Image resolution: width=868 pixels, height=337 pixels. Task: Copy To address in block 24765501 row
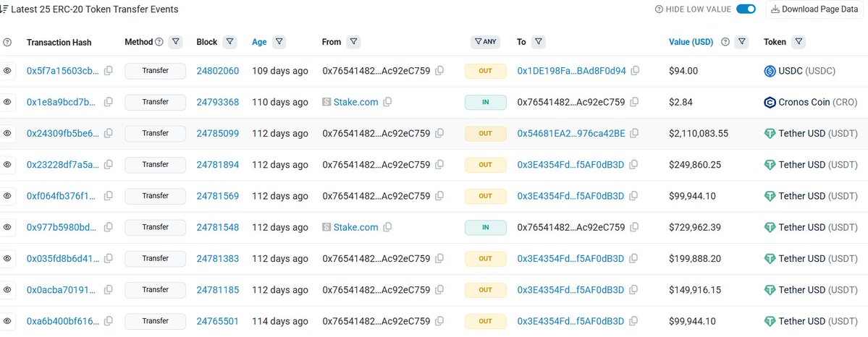633,321
